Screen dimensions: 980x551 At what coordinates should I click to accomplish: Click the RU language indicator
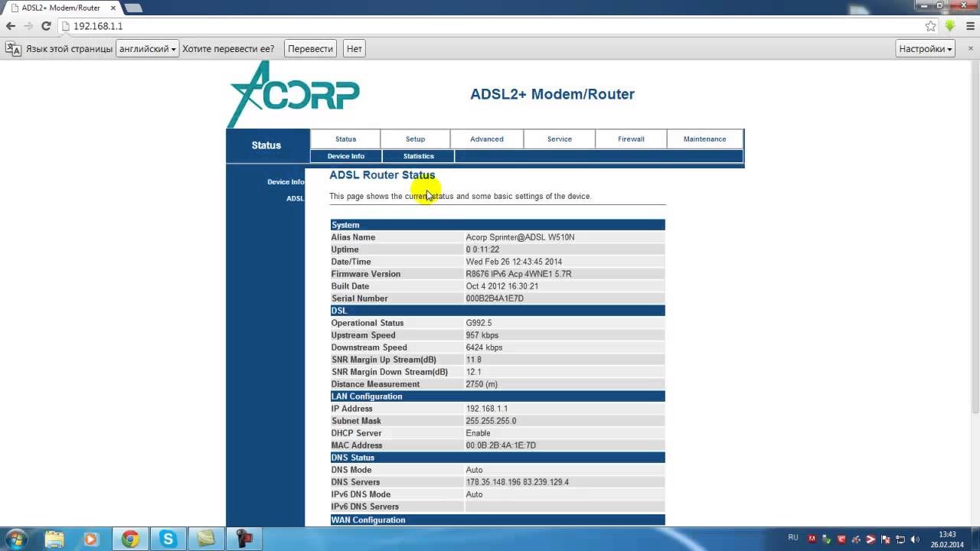(x=793, y=538)
